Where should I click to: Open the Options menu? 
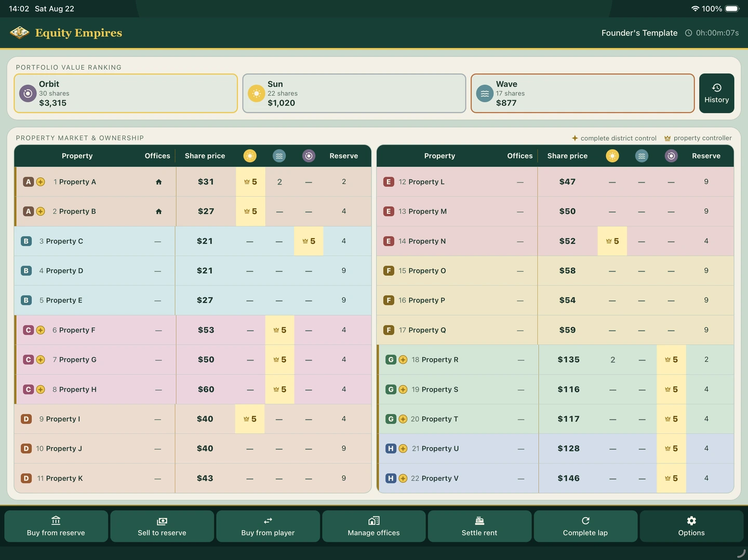click(x=692, y=526)
